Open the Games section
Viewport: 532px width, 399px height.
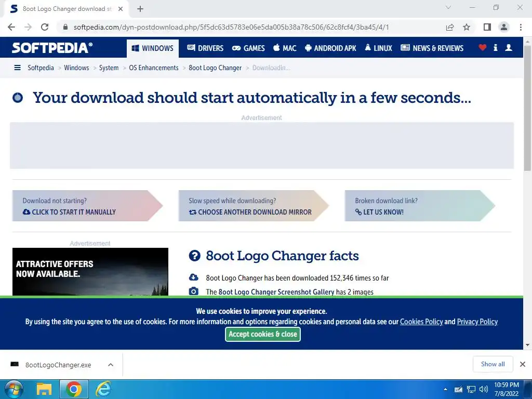(248, 48)
